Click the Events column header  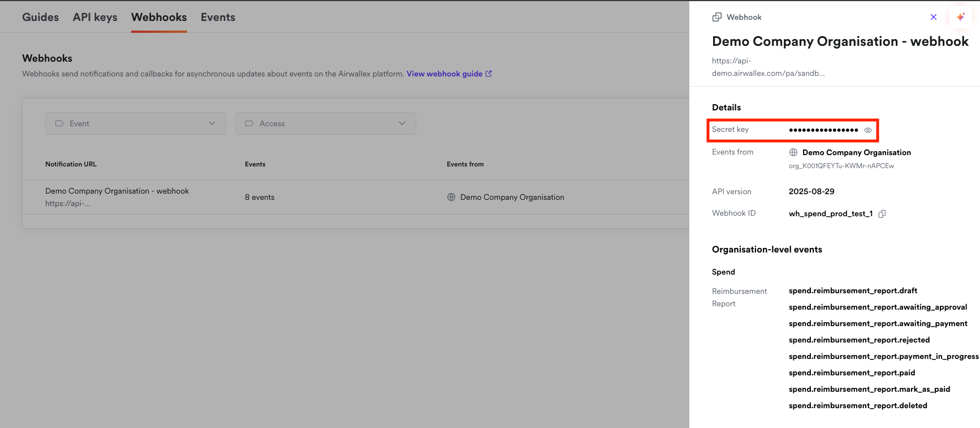[x=255, y=164]
